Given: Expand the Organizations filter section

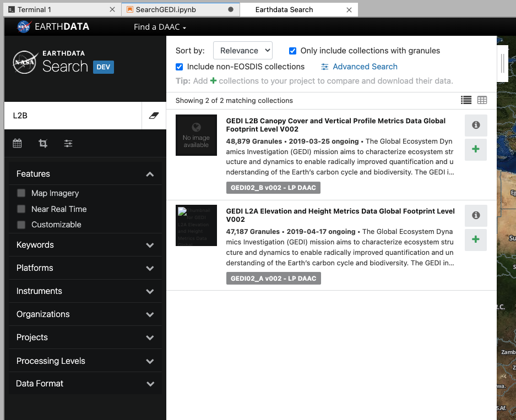Looking at the screenshot, I should pos(85,314).
